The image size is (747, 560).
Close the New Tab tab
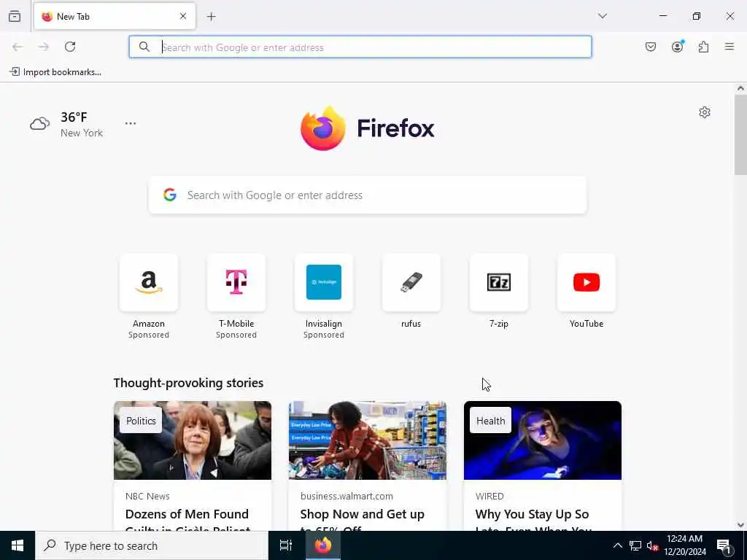click(183, 16)
